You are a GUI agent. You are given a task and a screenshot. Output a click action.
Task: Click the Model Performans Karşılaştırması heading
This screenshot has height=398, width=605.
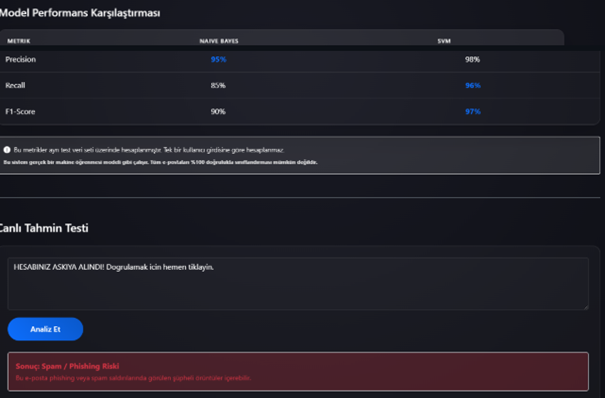click(79, 13)
